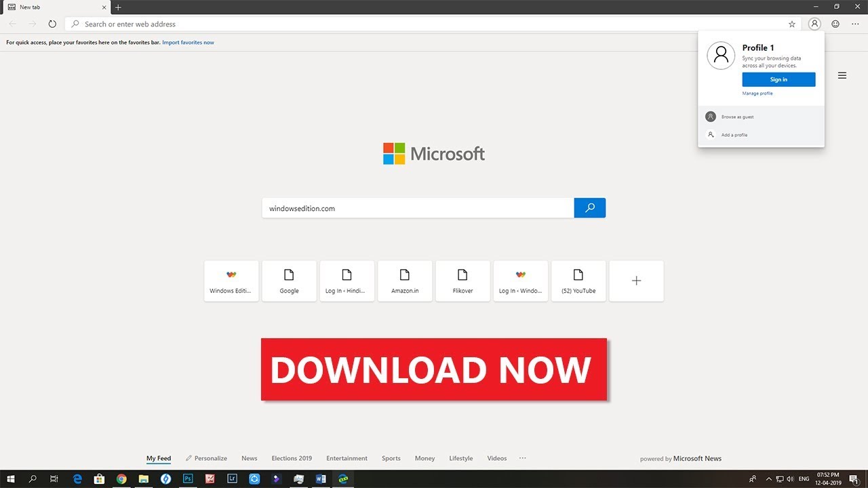
Task: Open the (52) YouTube quick link tile
Action: click(x=578, y=281)
